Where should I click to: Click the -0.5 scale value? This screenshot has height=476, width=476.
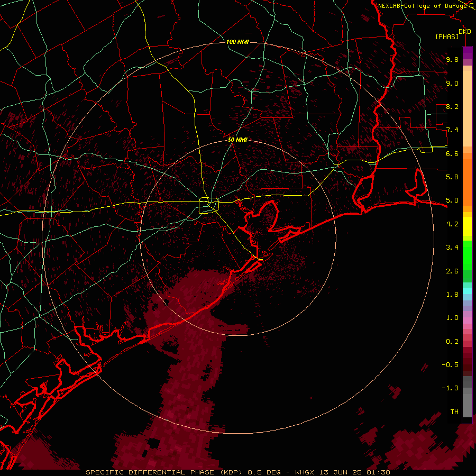click(x=450, y=365)
